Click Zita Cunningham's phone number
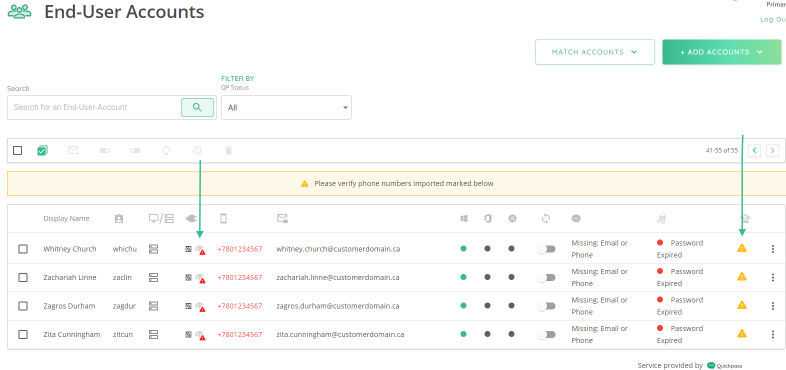This screenshot has height=370, width=786. (x=240, y=334)
